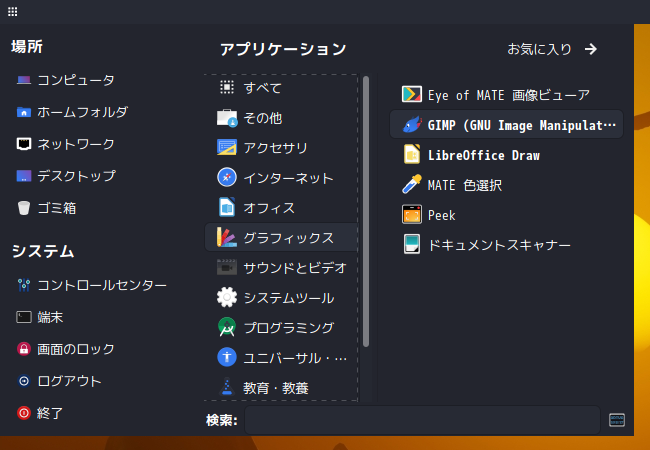Select the グラフィックス category icon
Screen dimensions: 650x450
[227, 237]
